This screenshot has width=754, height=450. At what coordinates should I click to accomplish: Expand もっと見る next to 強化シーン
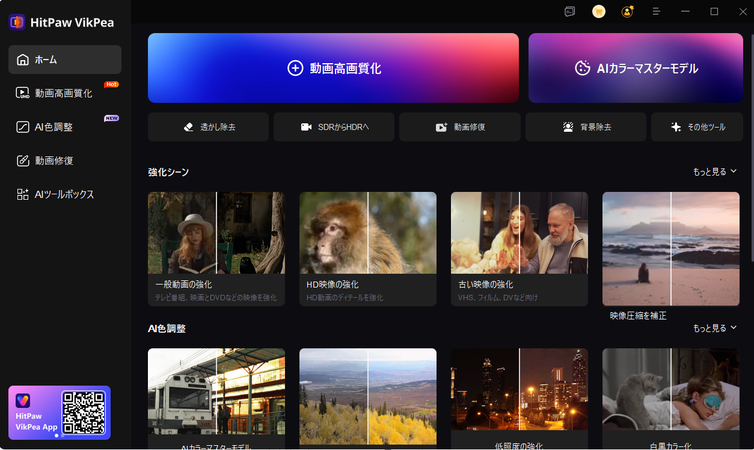click(x=714, y=172)
